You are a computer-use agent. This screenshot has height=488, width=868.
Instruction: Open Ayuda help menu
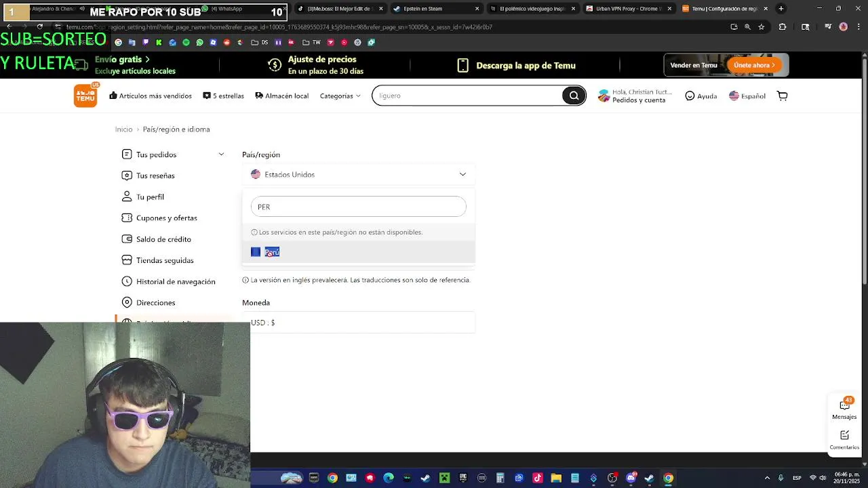[701, 96]
